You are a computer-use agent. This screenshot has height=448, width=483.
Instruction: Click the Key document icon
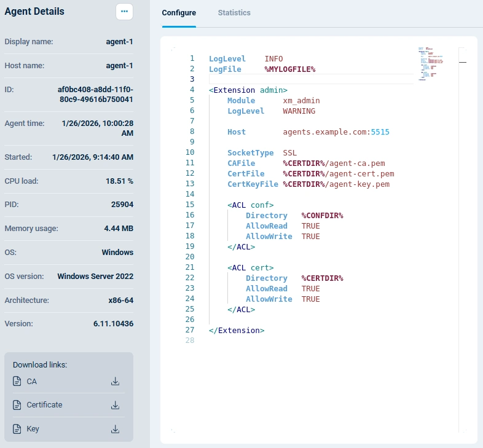pyautogui.click(x=17, y=429)
